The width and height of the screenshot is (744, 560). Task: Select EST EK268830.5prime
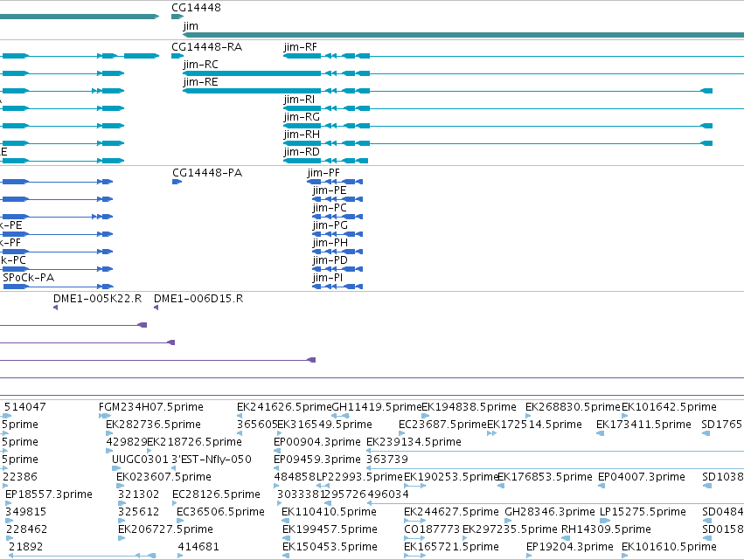(x=573, y=407)
